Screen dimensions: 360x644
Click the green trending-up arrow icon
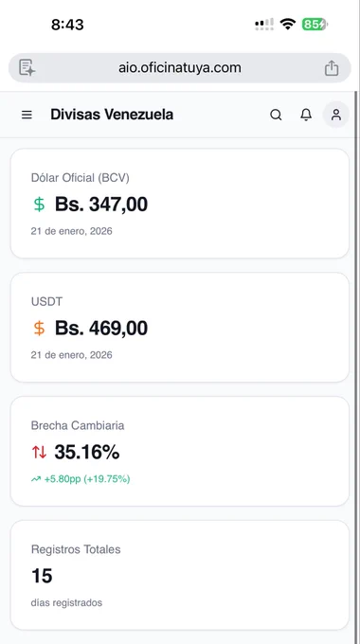(36, 479)
